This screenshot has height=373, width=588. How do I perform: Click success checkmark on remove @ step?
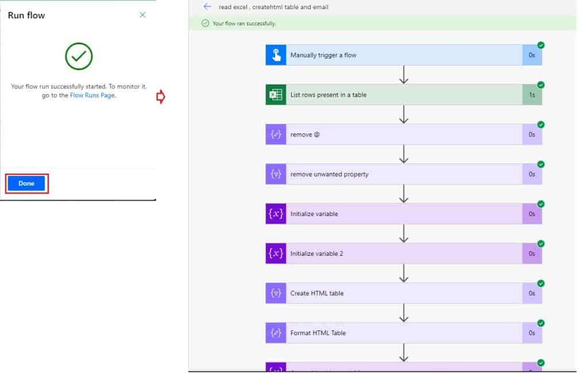(x=541, y=125)
